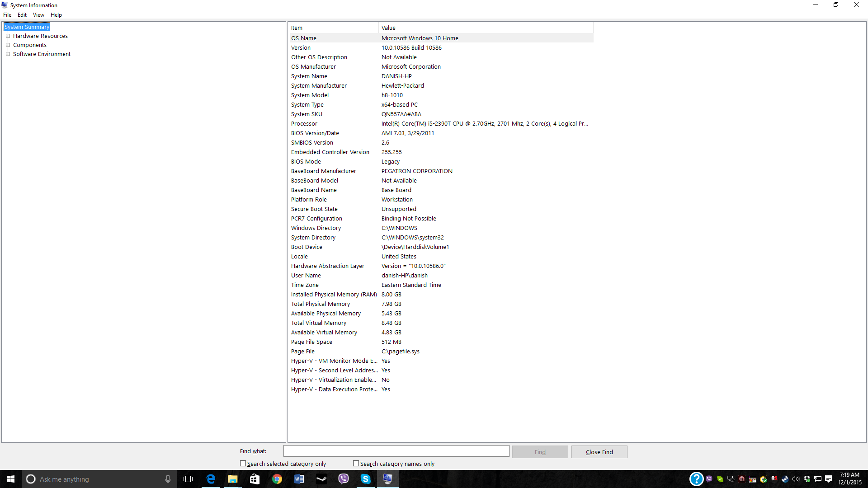
Task: Click in the Find what text field
Action: pyautogui.click(x=396, y=451)
